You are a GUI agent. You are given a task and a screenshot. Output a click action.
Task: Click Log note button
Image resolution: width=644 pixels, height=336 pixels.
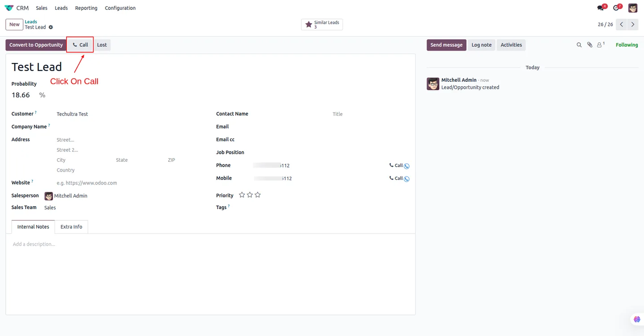(x=482, y=45)
